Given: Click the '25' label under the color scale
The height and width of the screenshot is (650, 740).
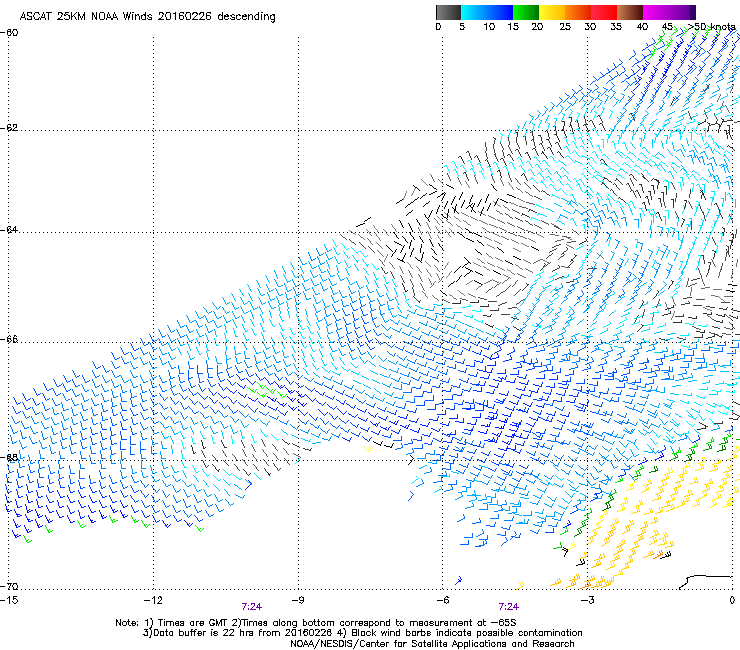Looking at the screenshot, I should pyautogui.click(x=565, y=27).
